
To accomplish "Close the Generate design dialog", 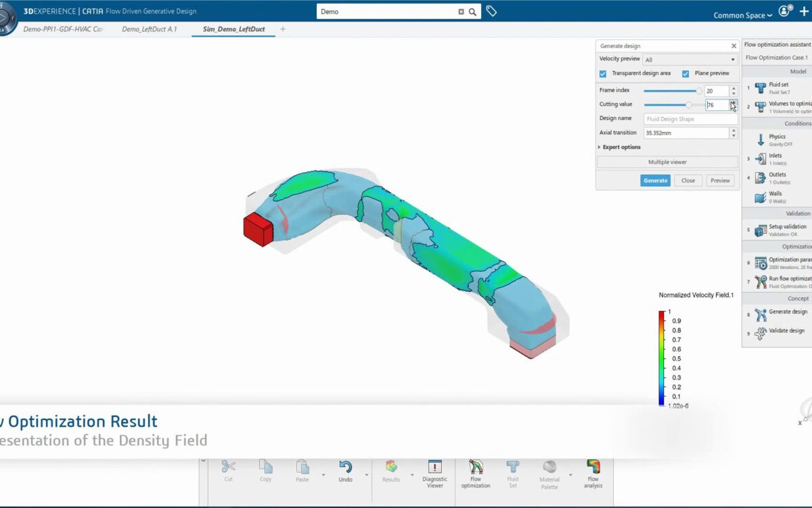I will (734, 46).
